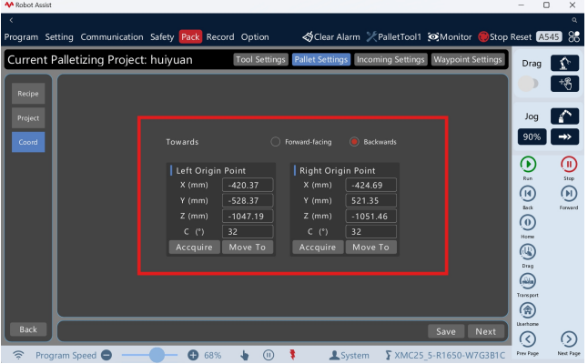The image size is (588, 364).
Task: Click the search magnifier icon
Action: click(x=574, y=20)
